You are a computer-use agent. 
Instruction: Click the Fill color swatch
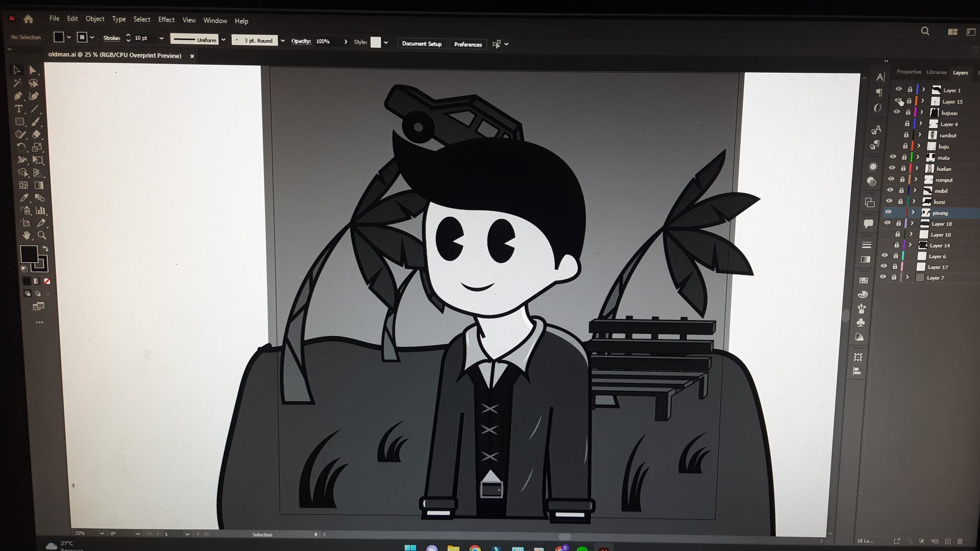coord(28,254)
